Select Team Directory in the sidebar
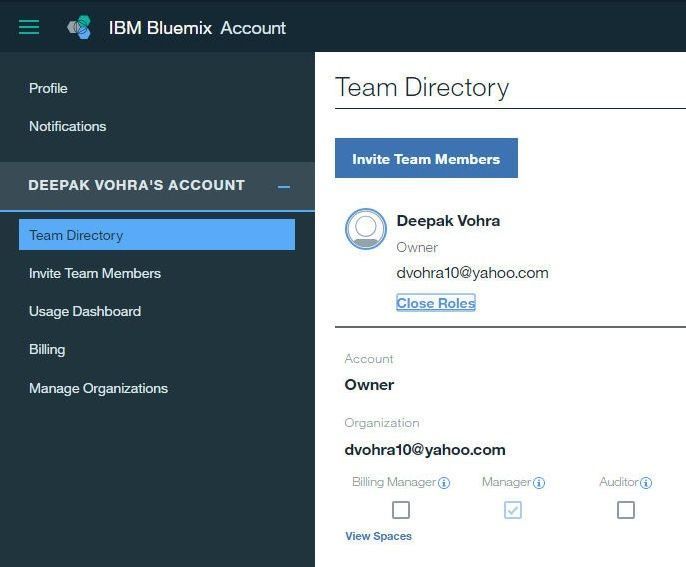Viewport: 686px width, 567px height. click(x=157, y=235)
